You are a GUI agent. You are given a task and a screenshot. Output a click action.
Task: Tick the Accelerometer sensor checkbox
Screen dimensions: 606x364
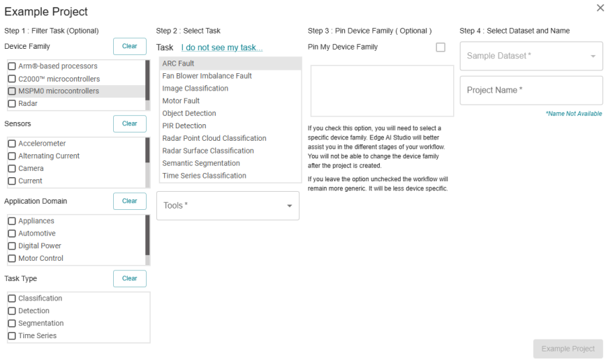pos(12,144)
